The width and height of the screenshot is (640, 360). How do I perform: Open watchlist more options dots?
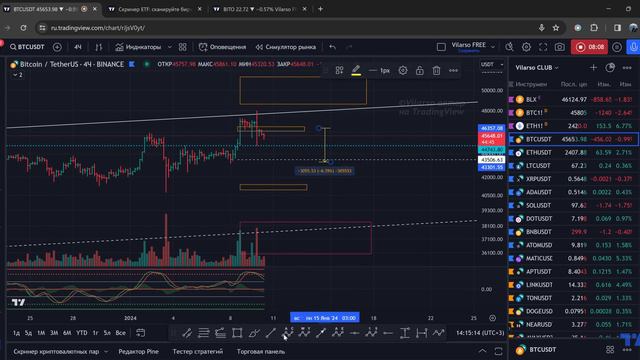click(x=627, y=67)
